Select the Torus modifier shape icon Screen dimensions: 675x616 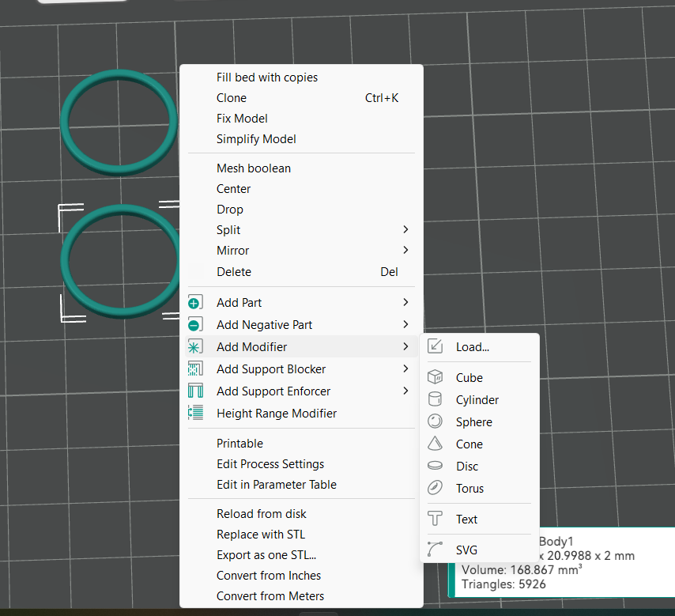pos(435,489)
